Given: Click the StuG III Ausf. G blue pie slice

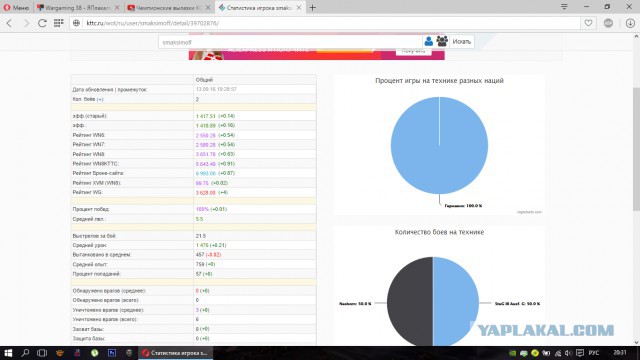Looking at the screenshot, I should tap(456, 302).
